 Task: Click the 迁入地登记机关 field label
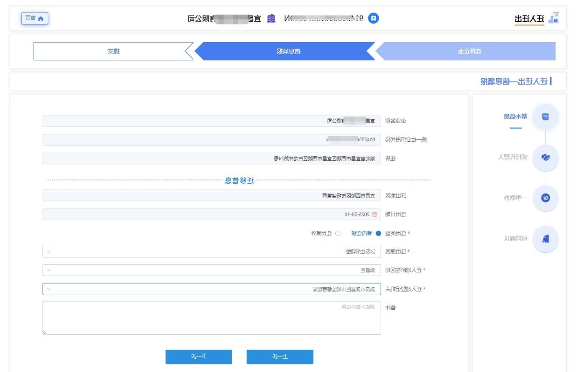tap(404, 289)
